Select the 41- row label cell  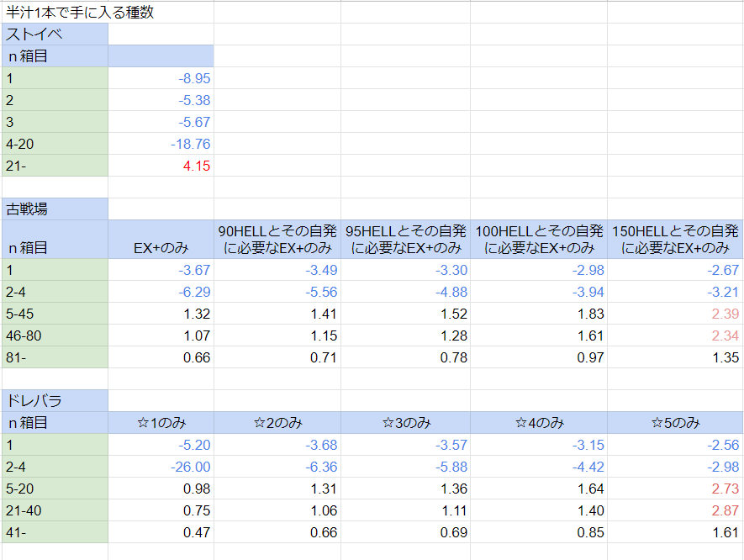(55, 531)
